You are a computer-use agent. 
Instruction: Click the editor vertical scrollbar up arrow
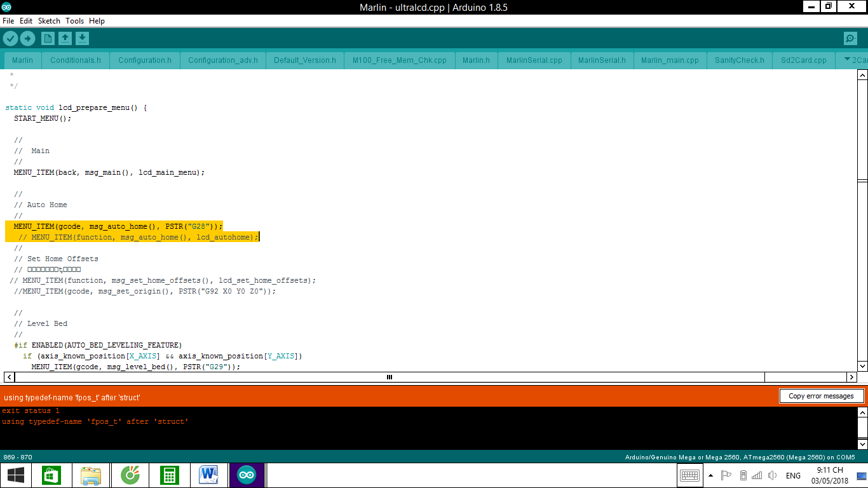tap(862, 75)
